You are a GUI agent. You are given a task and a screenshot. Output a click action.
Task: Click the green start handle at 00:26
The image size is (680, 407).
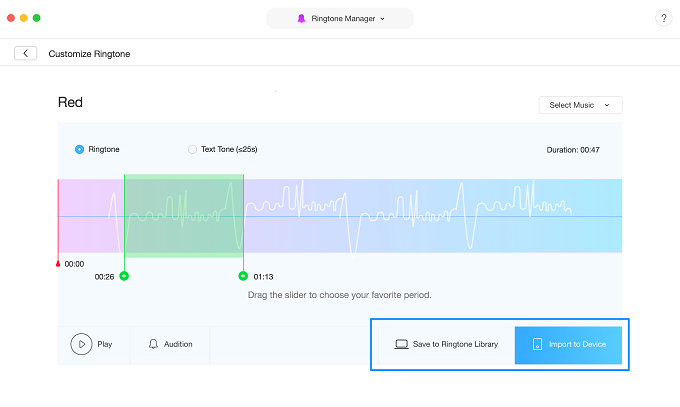click(x=124, y=275)
